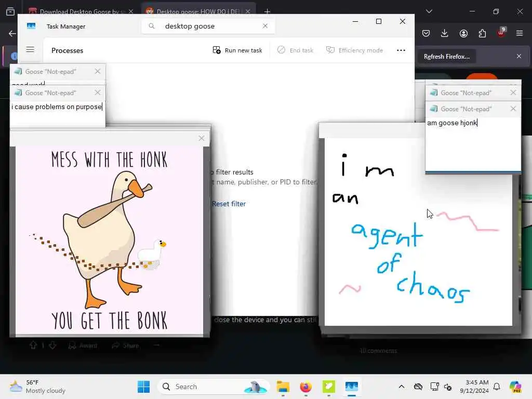Click the Task Manager search field
Screen dimensions: 532x399
tap(208, 26)
